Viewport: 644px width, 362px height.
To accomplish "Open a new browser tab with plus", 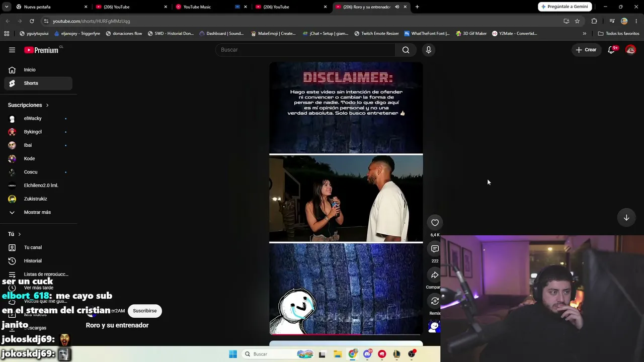I will [x=417, y=7].
